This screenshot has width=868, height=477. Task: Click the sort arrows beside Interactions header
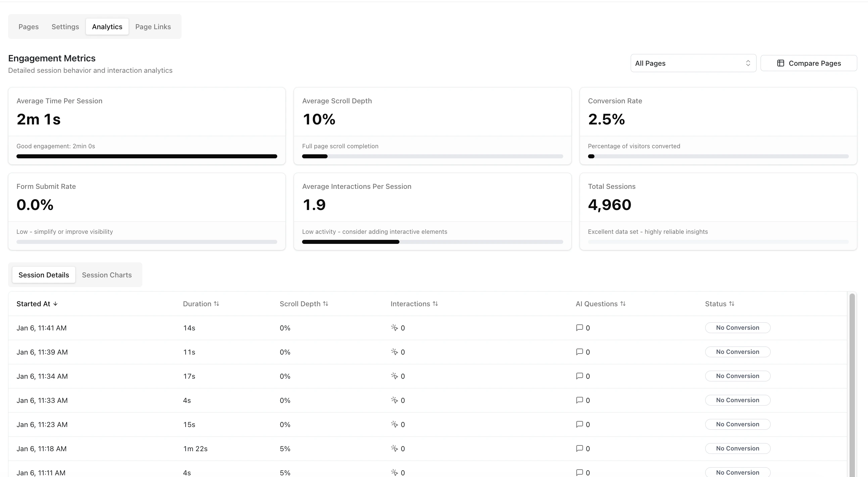[x=435, y=303]
